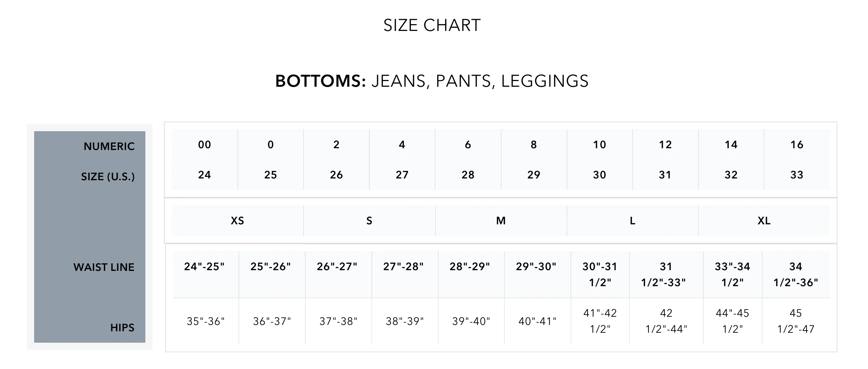Click numeric size 4 cell
This screenshot has height=369, width=868.
coord(402,145)
